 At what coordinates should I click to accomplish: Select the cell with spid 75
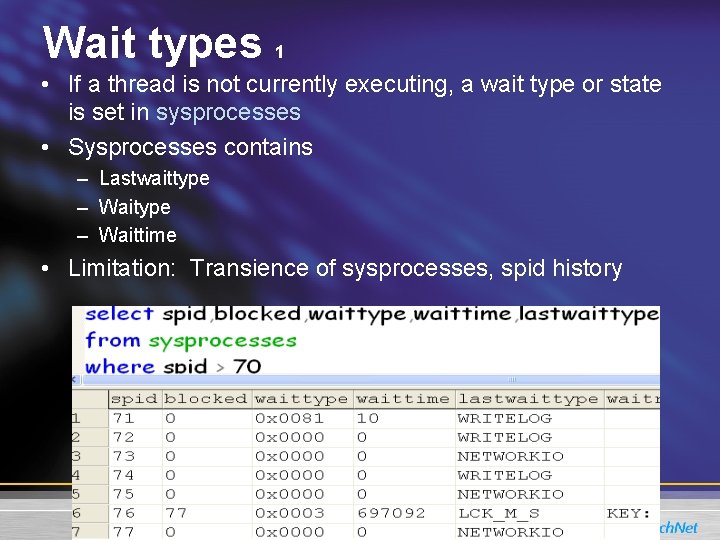[135, 495]
